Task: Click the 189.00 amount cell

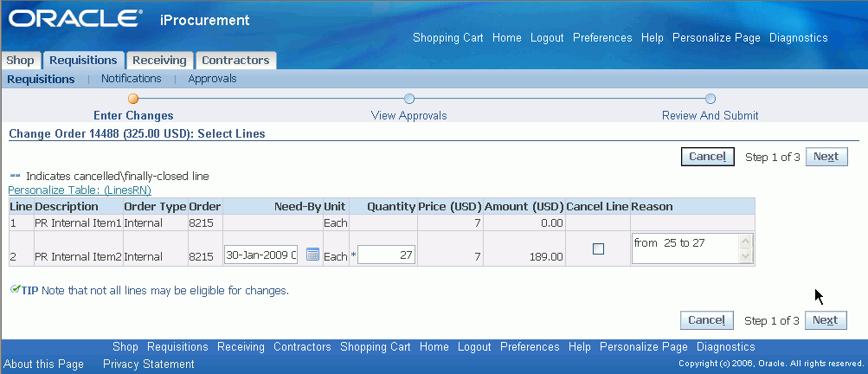Action: click(x=524, y=248)
